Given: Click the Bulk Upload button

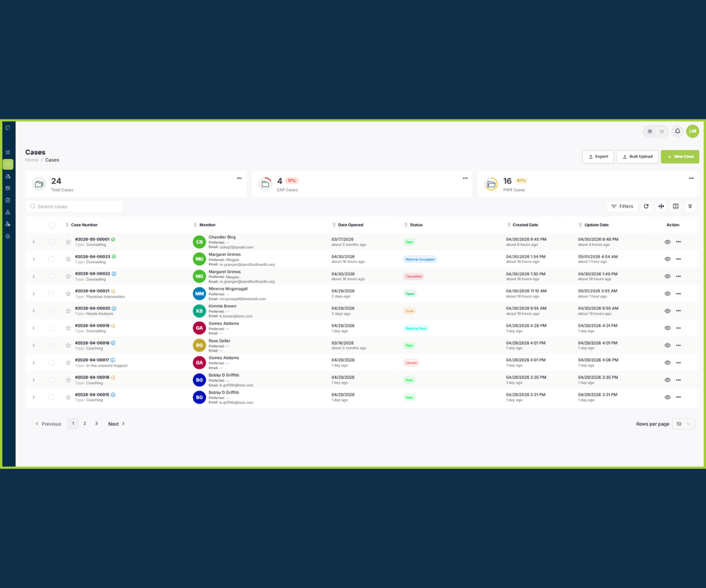Looking at the screenshot, I should click(637, 156).
